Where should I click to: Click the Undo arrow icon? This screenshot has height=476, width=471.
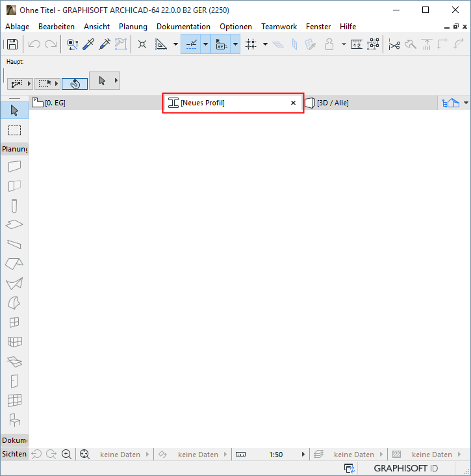pyautogui.click(x=34, y=44)
